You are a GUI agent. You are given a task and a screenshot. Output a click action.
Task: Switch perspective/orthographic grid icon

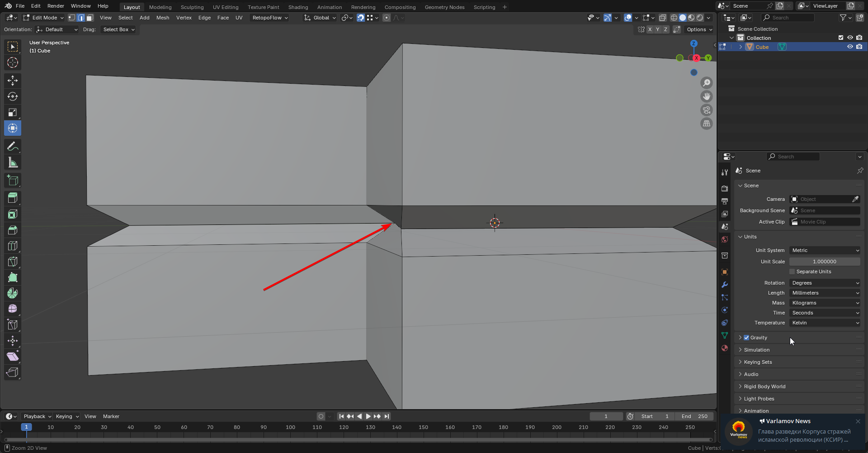(x=707, y=124)
